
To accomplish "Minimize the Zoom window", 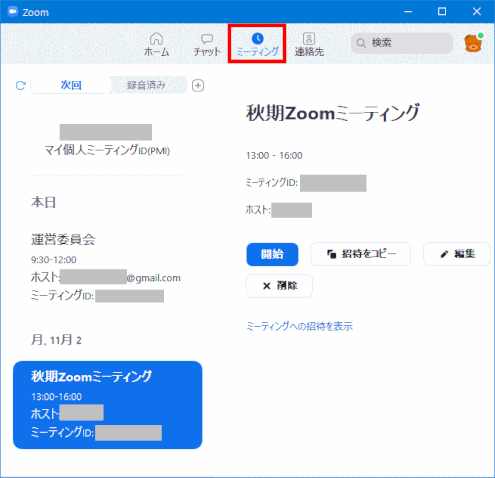I will [408, 12].
